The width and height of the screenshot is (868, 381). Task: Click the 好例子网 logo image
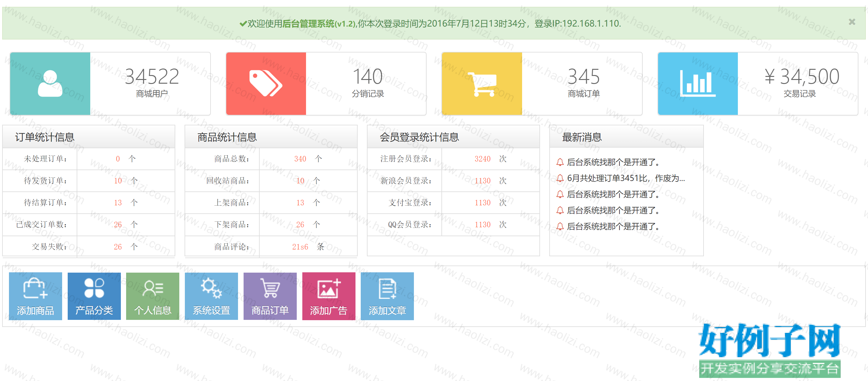pos(770,350)
